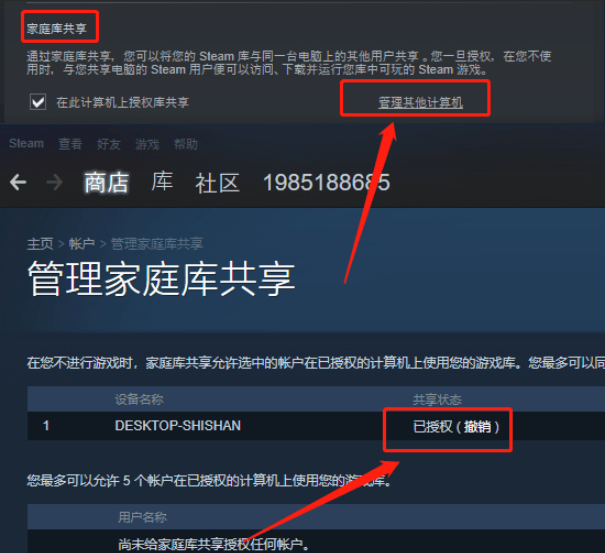Switch to the 社区 tab
The height and width of the screenshot is (553, 605).
(x=217, y=183)
